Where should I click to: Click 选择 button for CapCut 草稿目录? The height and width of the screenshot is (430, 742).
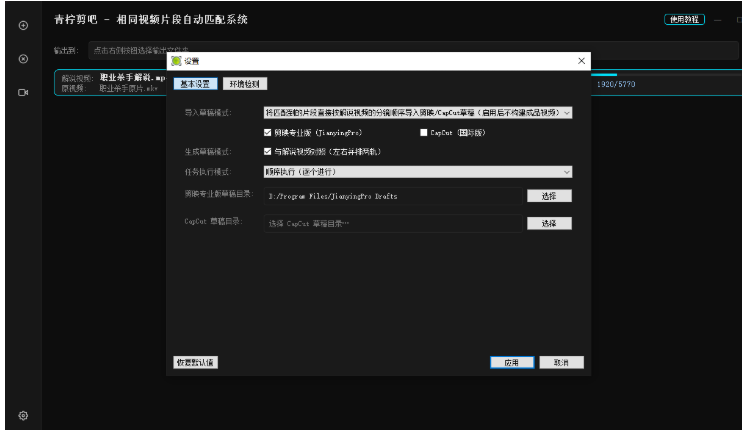pos(549,223)
